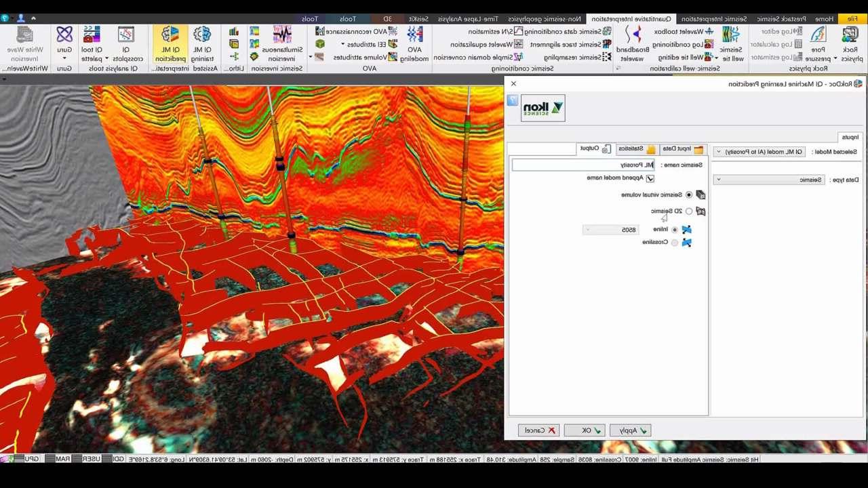Switch to the Statistics tab

click(636, 148)
